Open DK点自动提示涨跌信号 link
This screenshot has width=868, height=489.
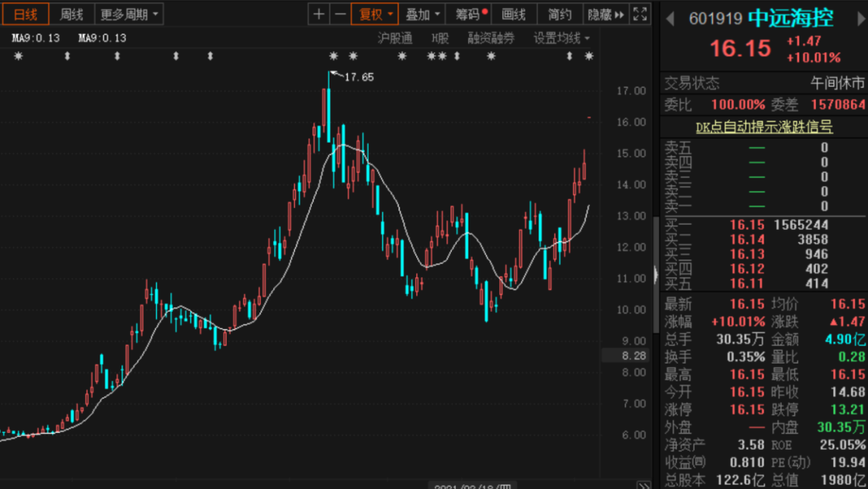[x=764, y=127]
